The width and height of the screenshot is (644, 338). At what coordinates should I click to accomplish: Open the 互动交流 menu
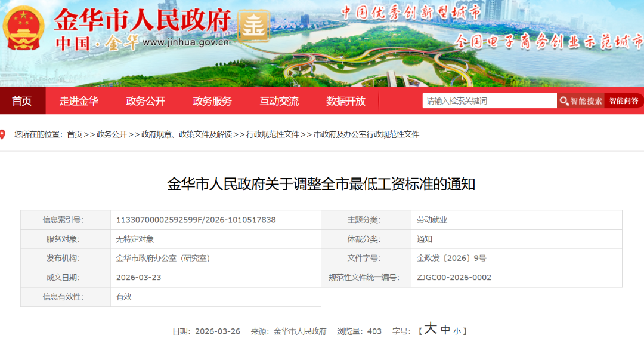point(279,101)
